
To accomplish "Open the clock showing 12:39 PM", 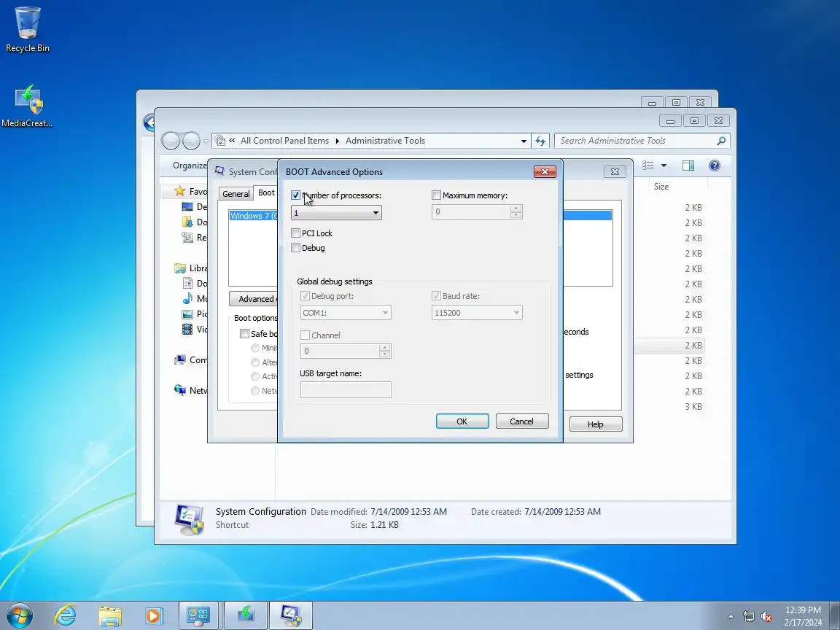I will point(803,616).
